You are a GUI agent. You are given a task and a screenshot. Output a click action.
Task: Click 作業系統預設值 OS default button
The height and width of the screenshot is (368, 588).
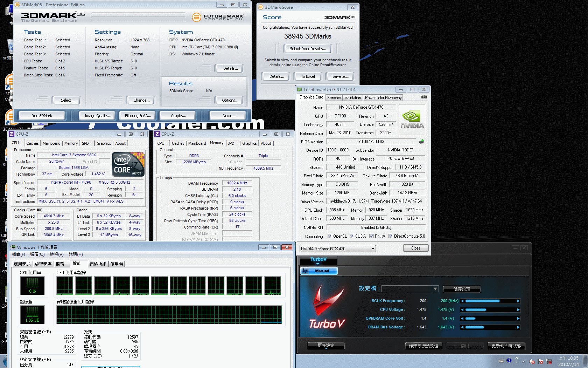424,346
